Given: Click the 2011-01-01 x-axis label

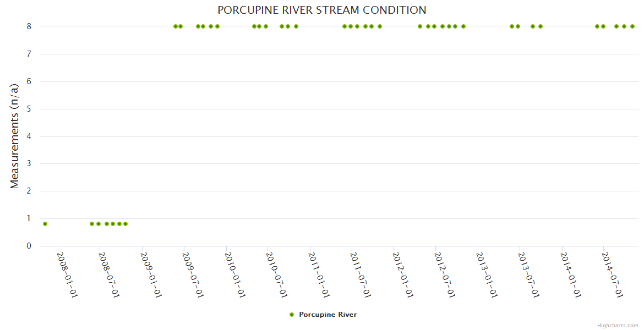Looking at the screenshot, I should pyautogui.click(x=319, y=274).
